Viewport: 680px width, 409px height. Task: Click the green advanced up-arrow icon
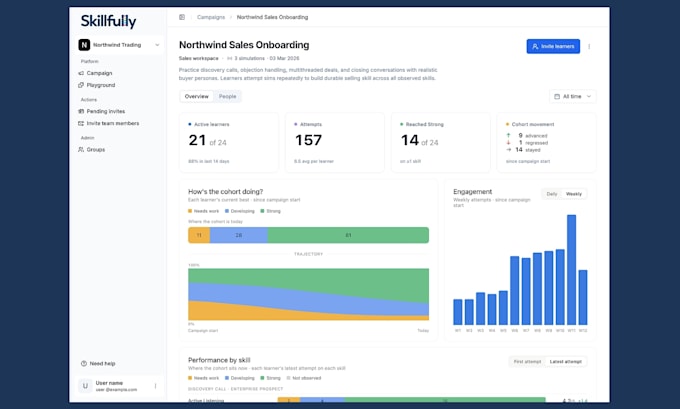[x=508, y=136]
